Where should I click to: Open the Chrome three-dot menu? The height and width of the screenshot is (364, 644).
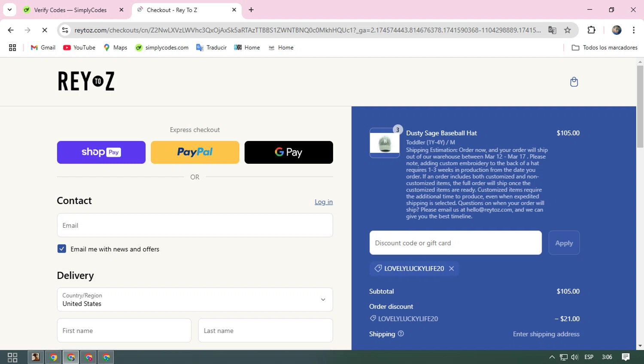tap(634, 30)
